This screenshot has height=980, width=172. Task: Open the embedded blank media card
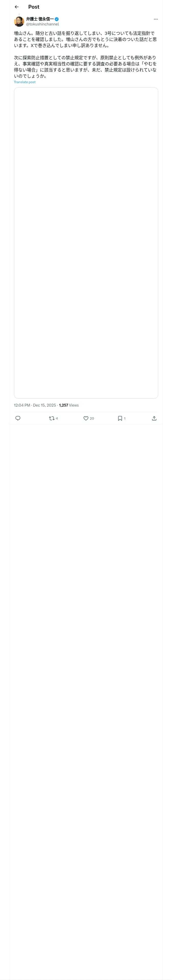pyautogui.click(x=86, y=243)
